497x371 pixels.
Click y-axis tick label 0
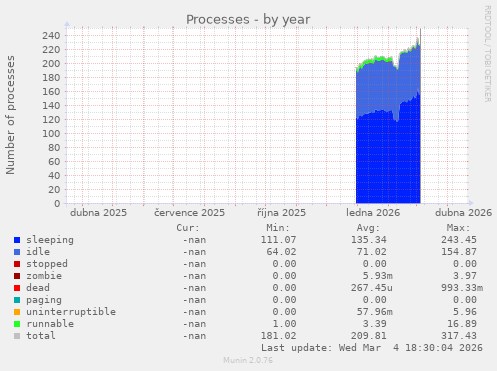point(57,204)
